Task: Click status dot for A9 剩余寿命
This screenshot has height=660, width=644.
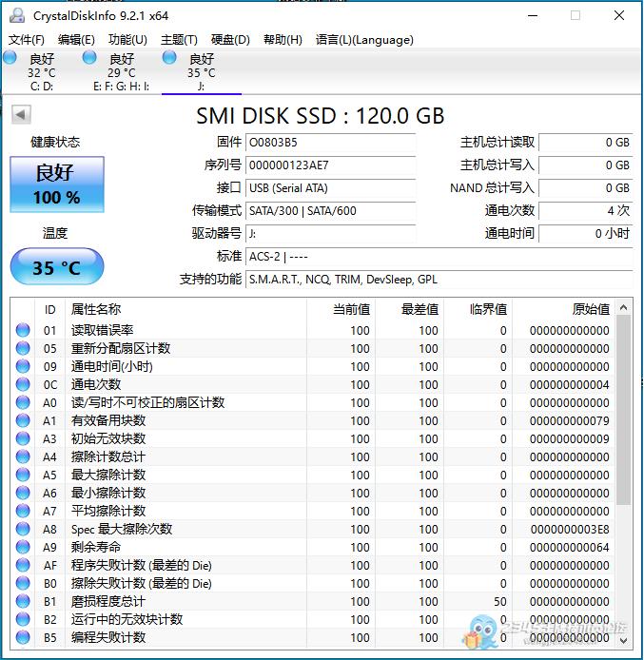Action: [23, 547]
